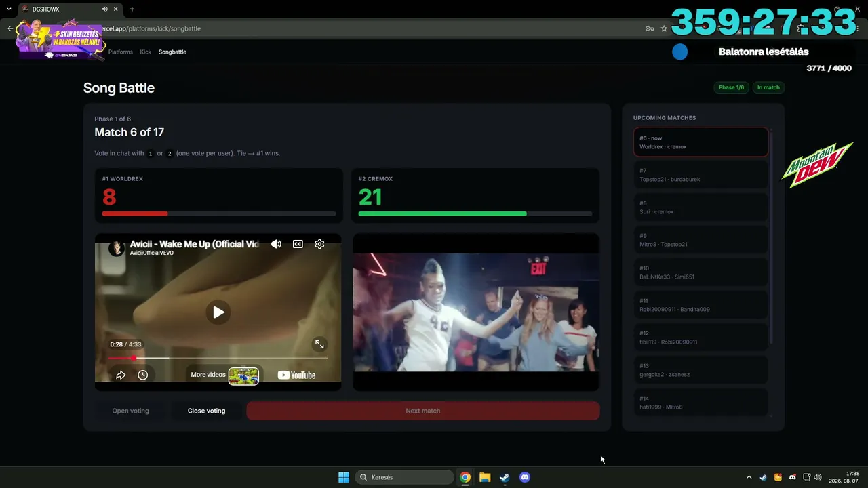This screenshot has height=488, width=868.
Task: Expand the tab search dropdown arrow
Action: coord(8,9)
